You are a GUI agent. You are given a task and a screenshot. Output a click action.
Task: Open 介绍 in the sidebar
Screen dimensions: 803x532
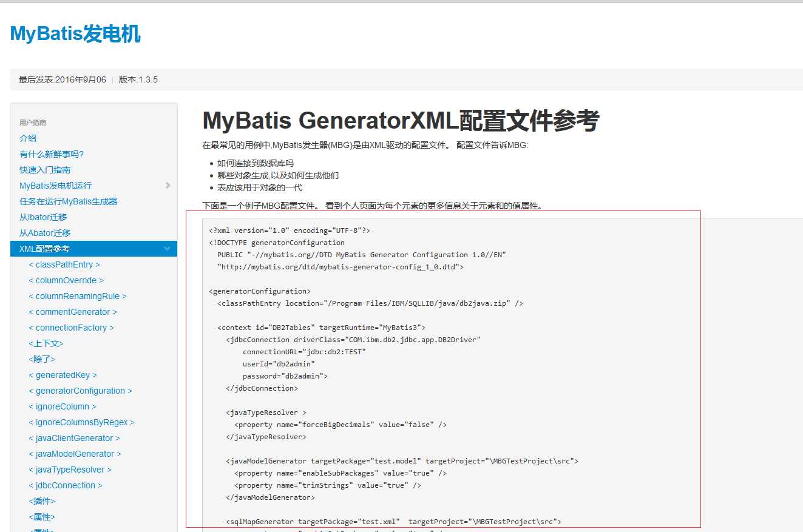click(x=28, y=138)
